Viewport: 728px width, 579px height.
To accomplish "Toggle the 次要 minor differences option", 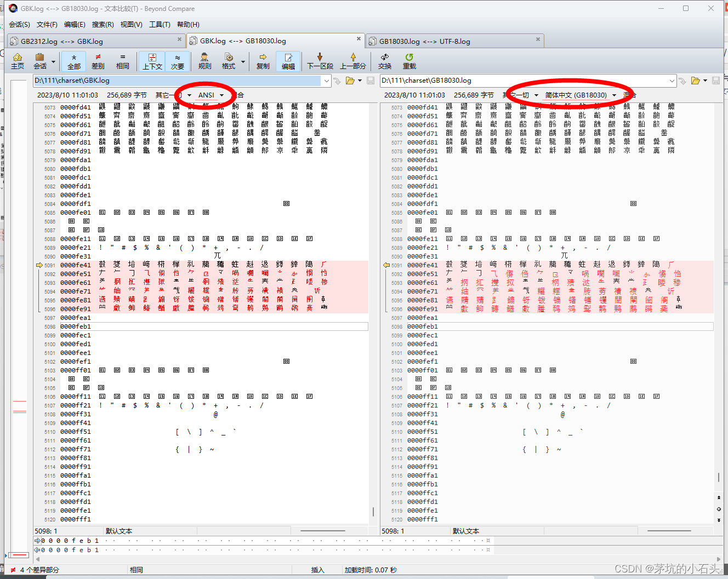I will coord(178,61).
